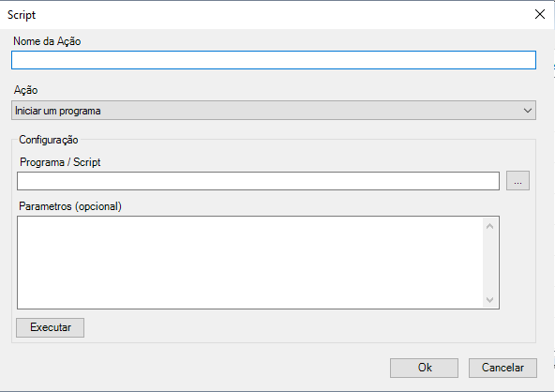555x392 pixels.
Task: Open the Ação dropdown list
Action: (x=274, y=110)
